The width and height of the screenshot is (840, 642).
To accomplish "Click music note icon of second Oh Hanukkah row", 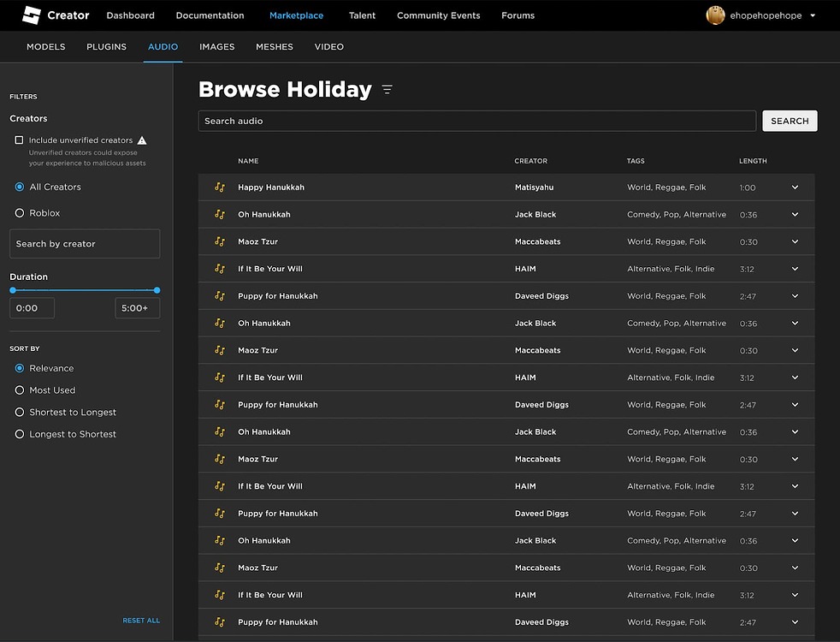I will point(220,324).
